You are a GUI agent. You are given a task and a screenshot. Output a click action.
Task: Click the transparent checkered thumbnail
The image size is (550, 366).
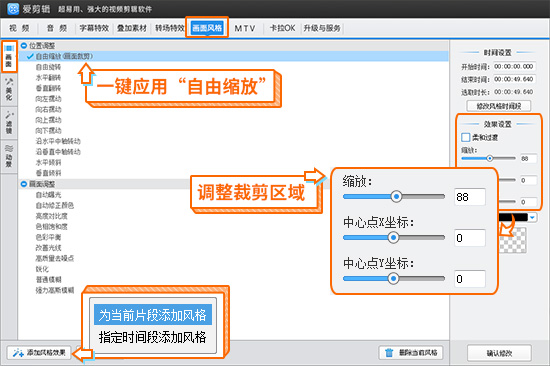coord(512,240)
